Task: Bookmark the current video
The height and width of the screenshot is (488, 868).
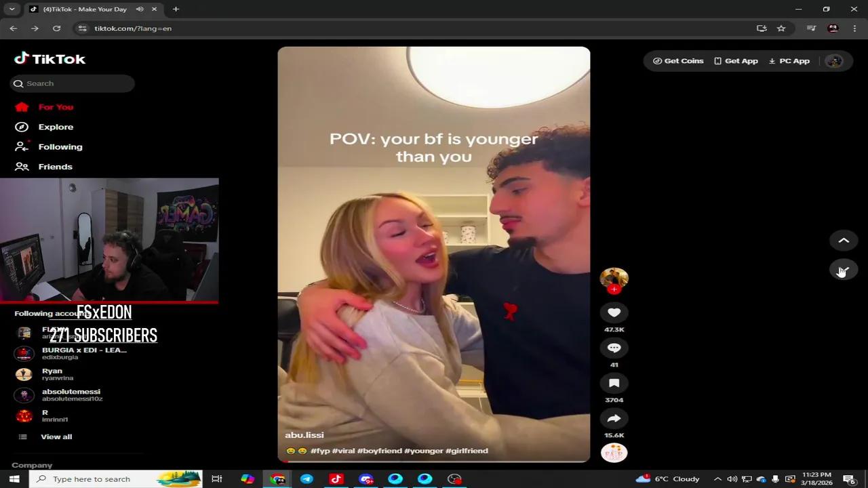Action: [x=614, y=383]
